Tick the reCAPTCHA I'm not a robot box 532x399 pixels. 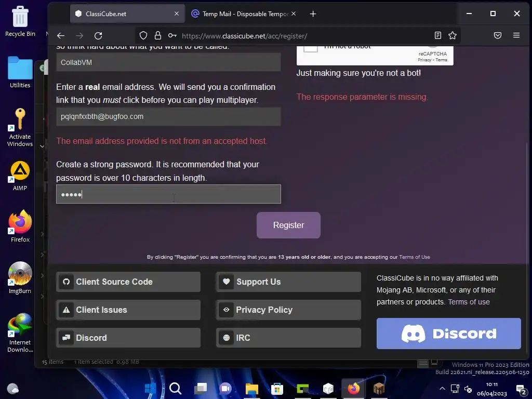pyautogui.click(x=311, y=48)
